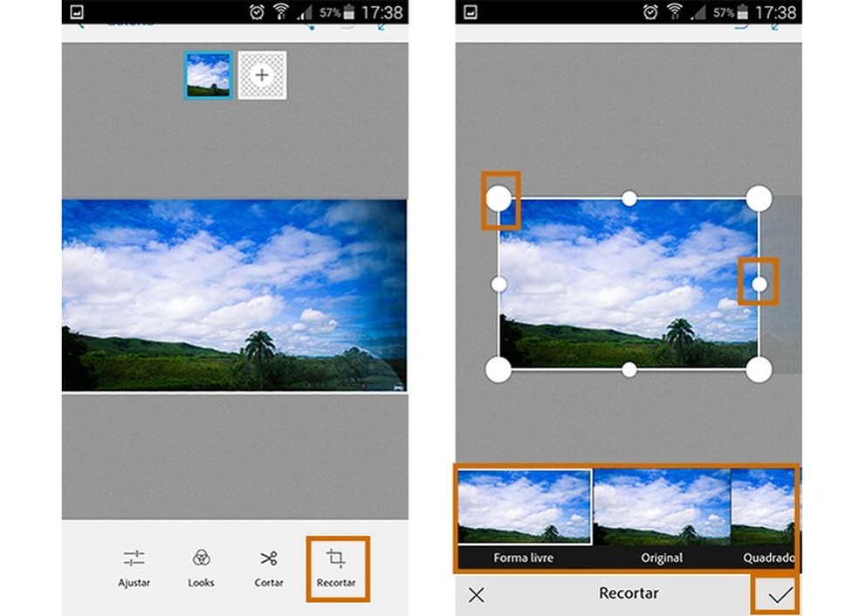Click the bottom-center crop edge handle
This screenshot has width=859, height=616.
(x=629, y=370)
